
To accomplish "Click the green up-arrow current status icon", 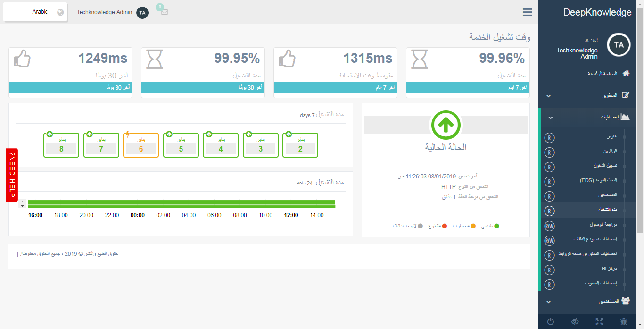I will click(446, 125).
